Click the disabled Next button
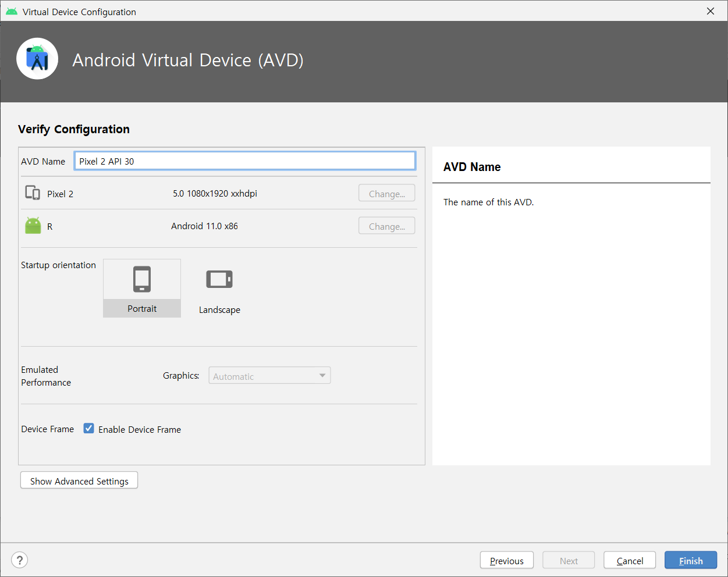The width and height of the screenshot is (728, 577). pos(569,561)
